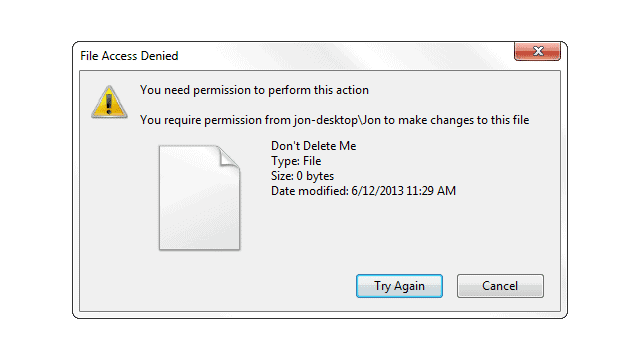Click the Date modified label
This screenshot has width=640, height=360.
click(x=310, y=191)
